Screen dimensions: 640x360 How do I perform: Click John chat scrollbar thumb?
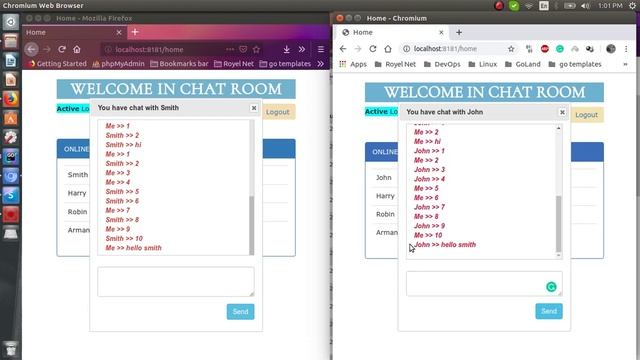coord(559,224)
